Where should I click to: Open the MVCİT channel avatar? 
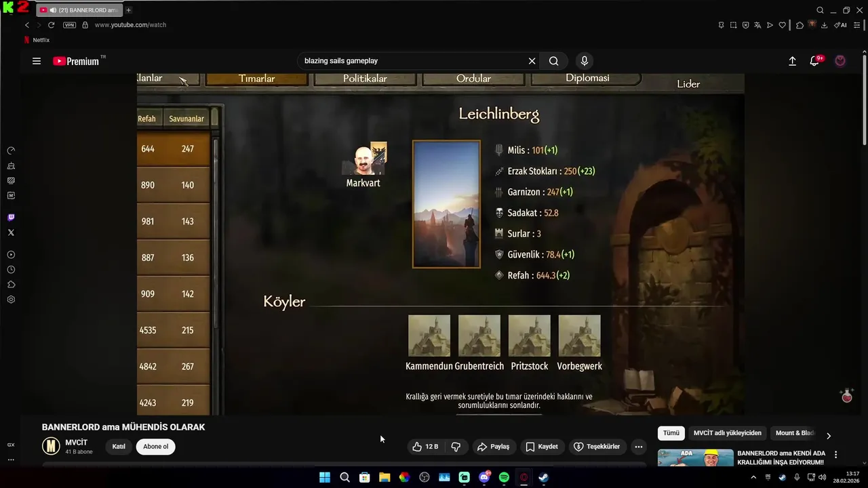pos(51,446)
